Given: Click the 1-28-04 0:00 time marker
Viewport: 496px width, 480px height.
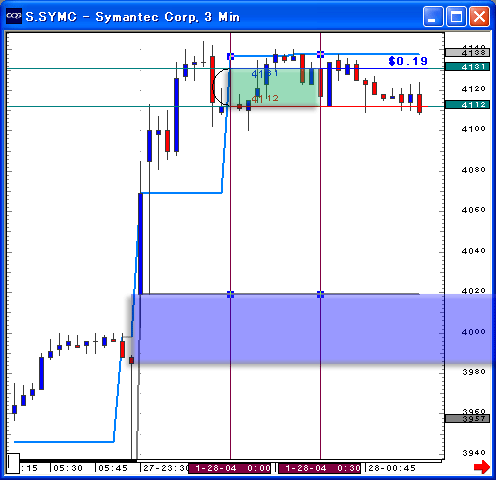Looking at the screenshot, I should (230, 468).
